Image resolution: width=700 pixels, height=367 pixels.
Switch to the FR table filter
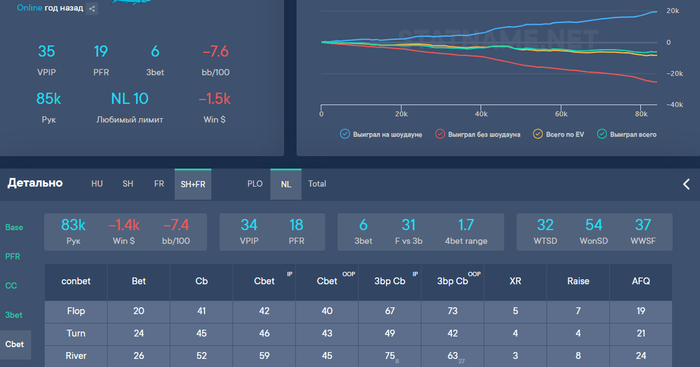click(159, 184)
